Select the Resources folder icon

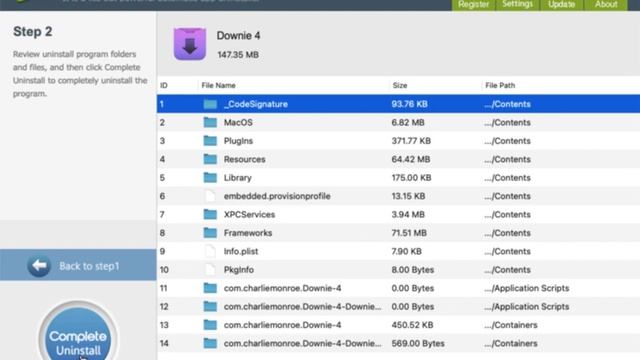[x=210, y=159]
